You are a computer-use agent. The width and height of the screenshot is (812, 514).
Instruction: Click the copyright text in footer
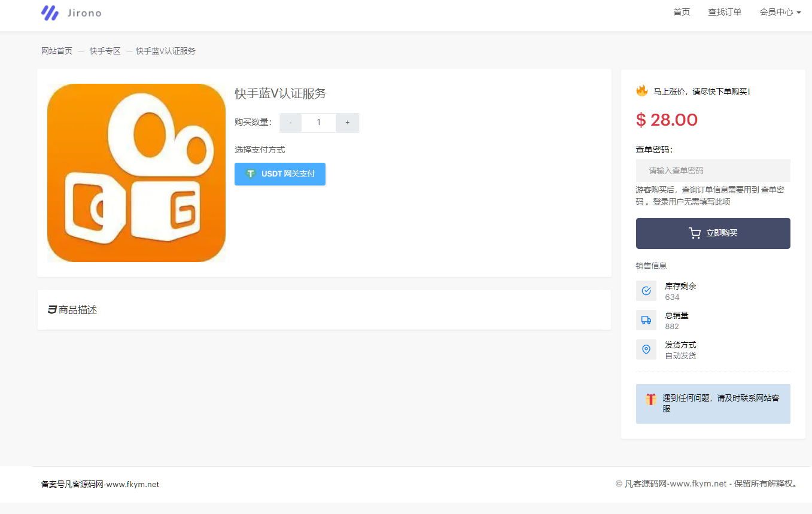click(x=707, y=483)
